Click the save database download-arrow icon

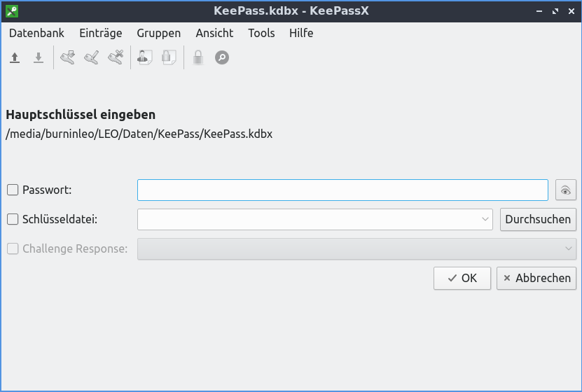[39, 57]
